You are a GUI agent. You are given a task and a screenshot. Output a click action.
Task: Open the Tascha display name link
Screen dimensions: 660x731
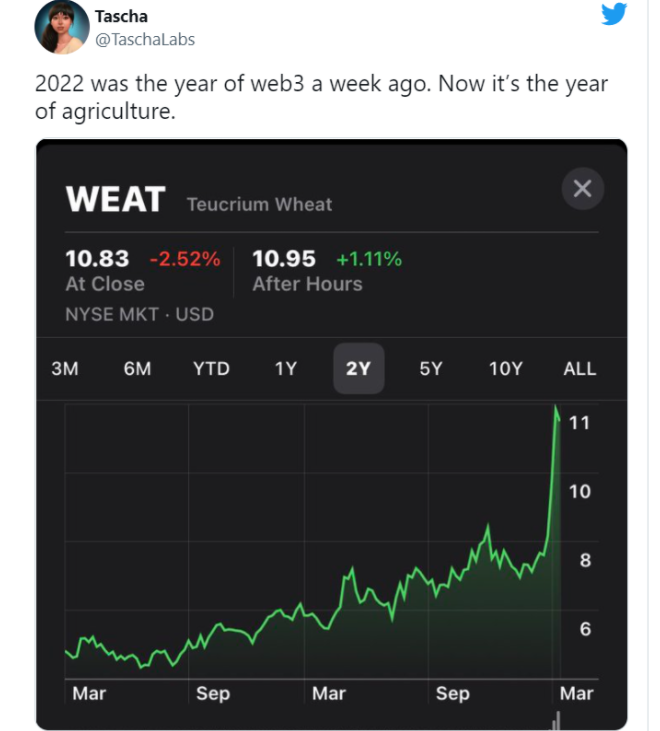[121, 16]
